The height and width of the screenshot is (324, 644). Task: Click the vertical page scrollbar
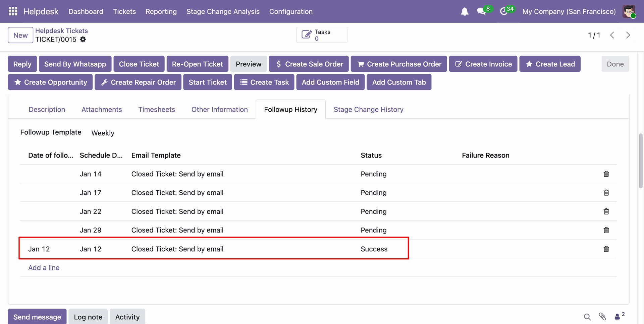coord(641,161)
